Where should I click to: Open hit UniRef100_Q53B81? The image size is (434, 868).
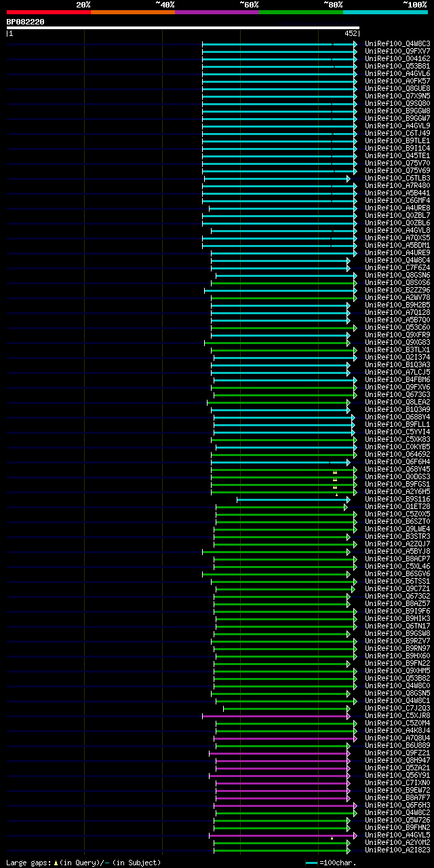tap(397, 67)
